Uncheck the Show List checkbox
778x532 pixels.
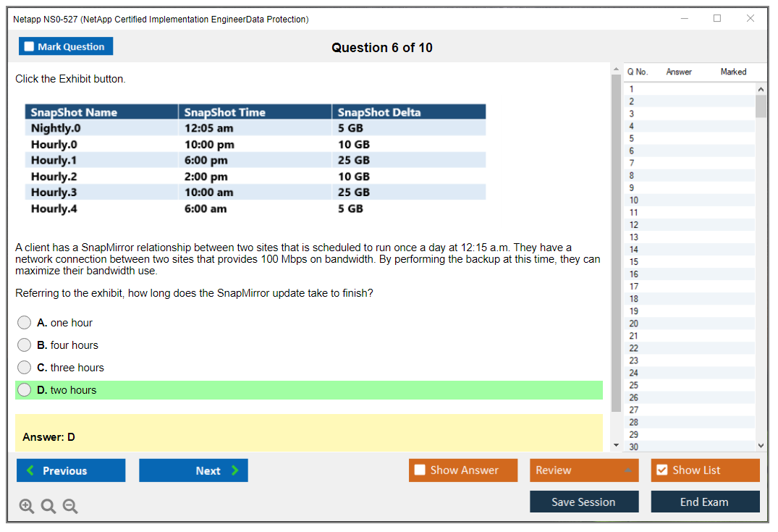click(x=661, y=470)
